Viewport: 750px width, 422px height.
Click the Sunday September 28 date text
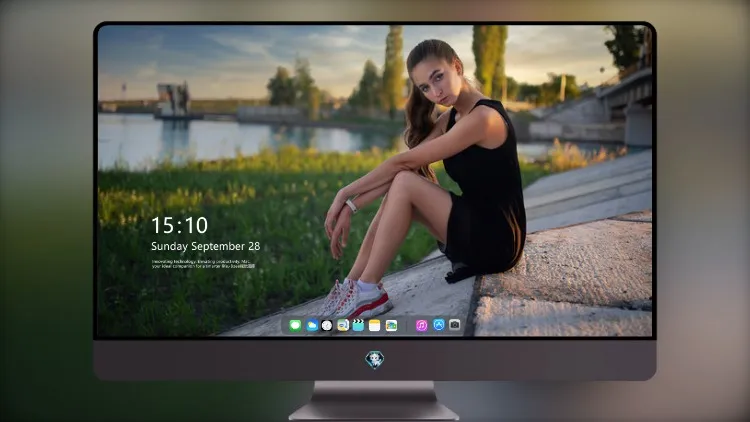pyautogui.click(x=206, y=246)
